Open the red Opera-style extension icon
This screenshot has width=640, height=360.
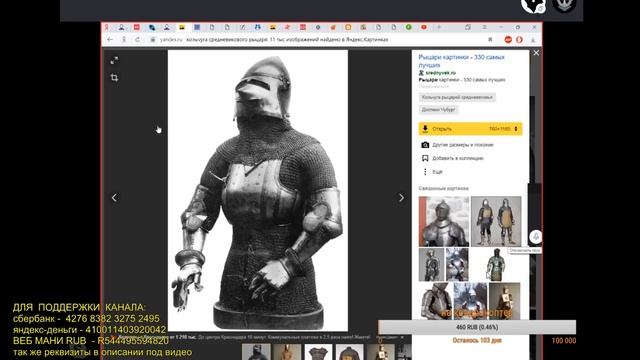coord(520,40)
